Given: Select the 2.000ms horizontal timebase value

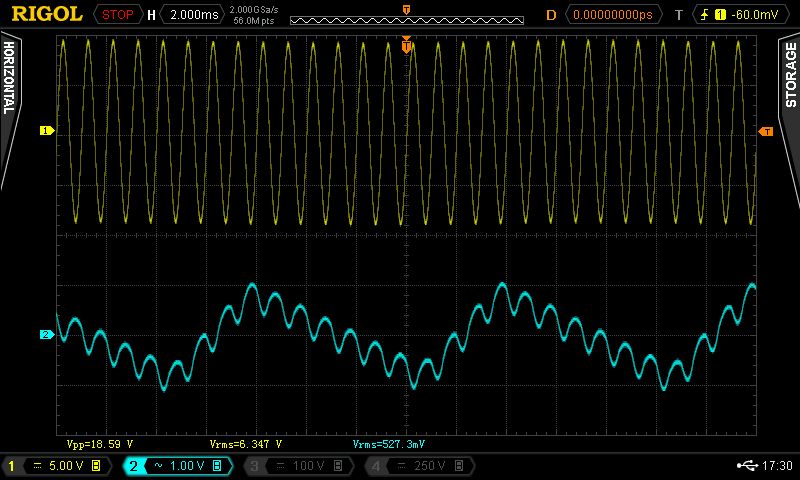Looking at the screenshot, I should [x=192, y=14].
